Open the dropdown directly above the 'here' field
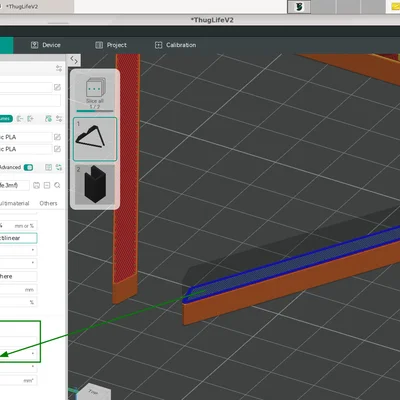This screenshot has width=400, height=400. coord(18,263)
